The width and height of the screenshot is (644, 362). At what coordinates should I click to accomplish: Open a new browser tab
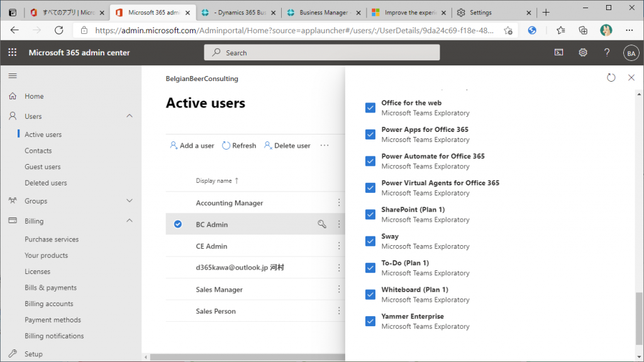click(546, 13)
